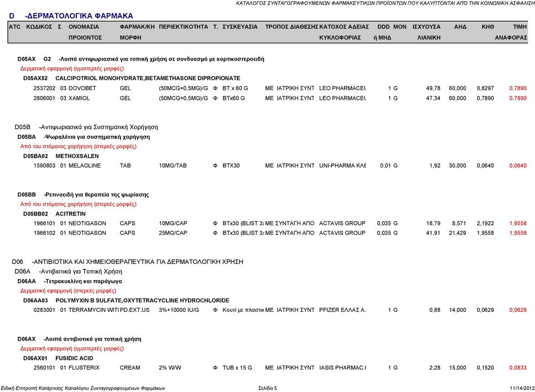Click the ΚΗΘ column header
This screenshot has height=392, width=535.
[x=488, y=27]
